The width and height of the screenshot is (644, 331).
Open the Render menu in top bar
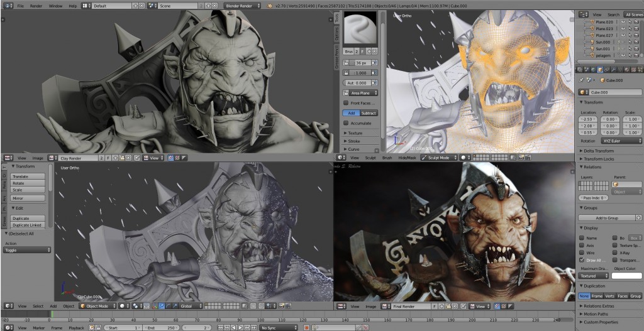(x=36, y=6)
